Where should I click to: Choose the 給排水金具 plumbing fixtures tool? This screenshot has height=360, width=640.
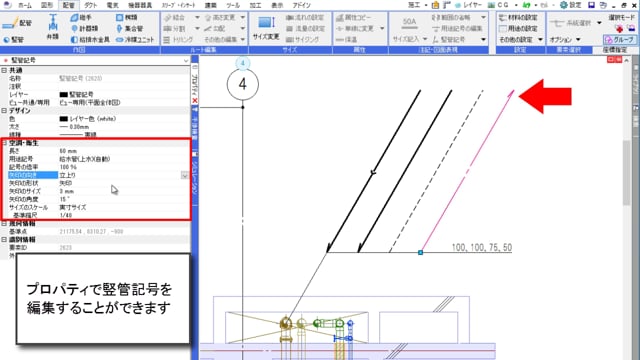pos(90,40)
